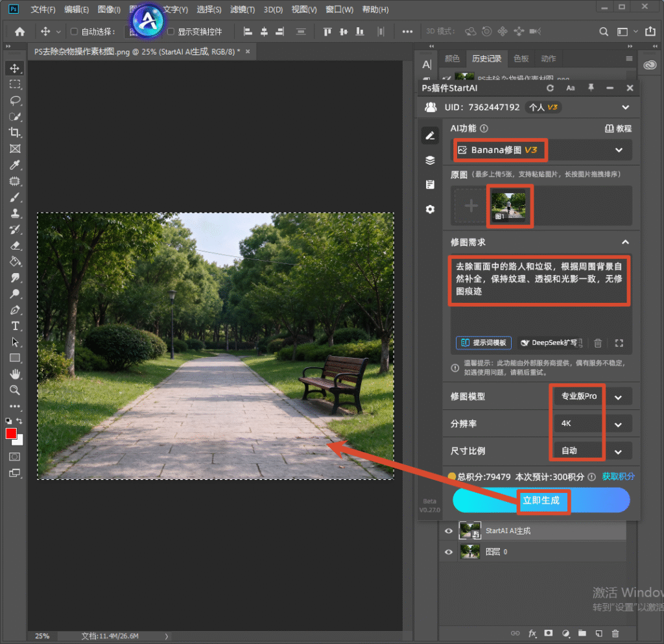Screen dimensions: 664x644
Task: Select the Zoom tool
Action: coord(15,390)
